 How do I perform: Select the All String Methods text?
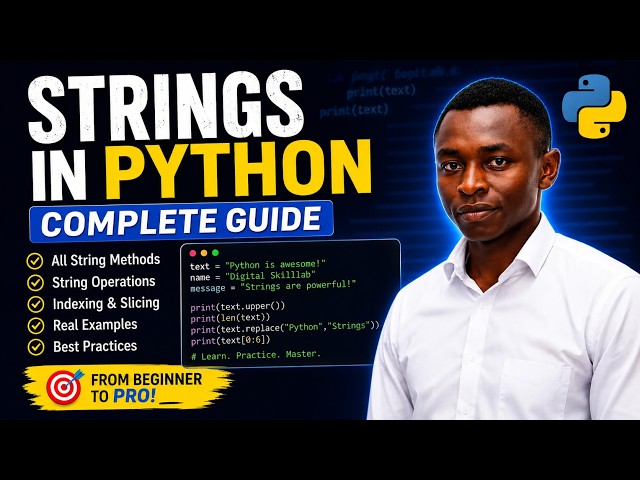pyautogui.click(x=106, y=260)
